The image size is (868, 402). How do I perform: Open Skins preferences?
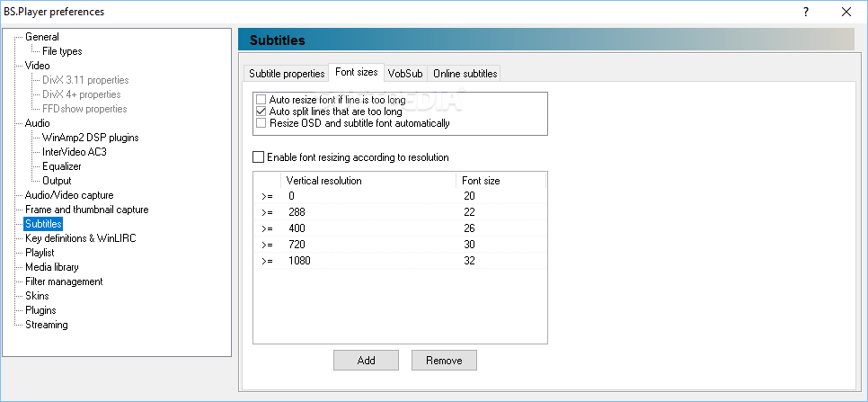37,296
